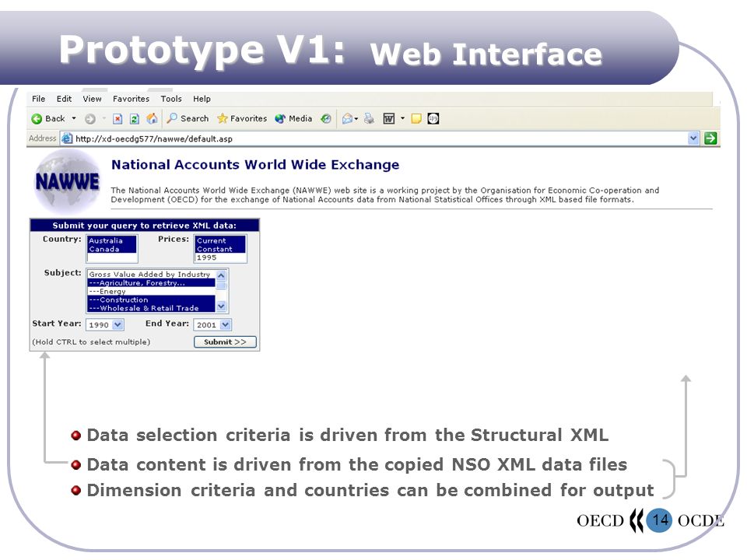Screen dimensions: 747x560
Task: Open the History clock icon
Action: click(x=326, y=118)
